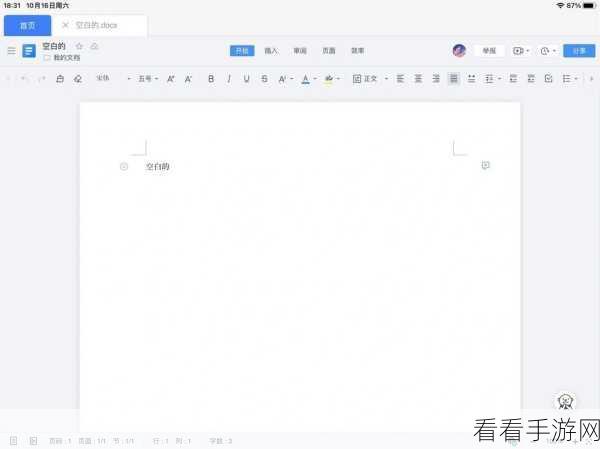Click the 字数 word count in status bar
600x449 pixels.
[x=221, y=441]
